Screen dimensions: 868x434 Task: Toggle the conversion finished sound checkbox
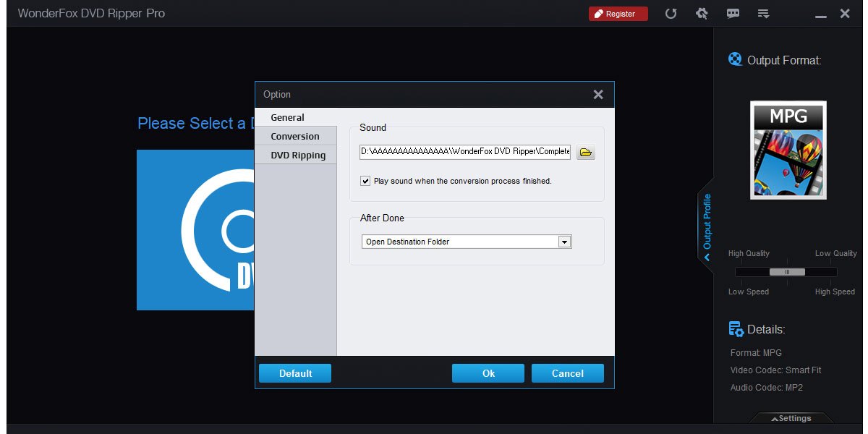(x=365, y=181)
